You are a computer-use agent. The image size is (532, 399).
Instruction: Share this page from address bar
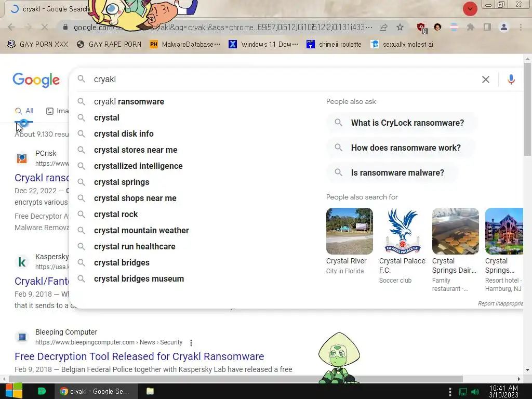(x=383, y=27)
